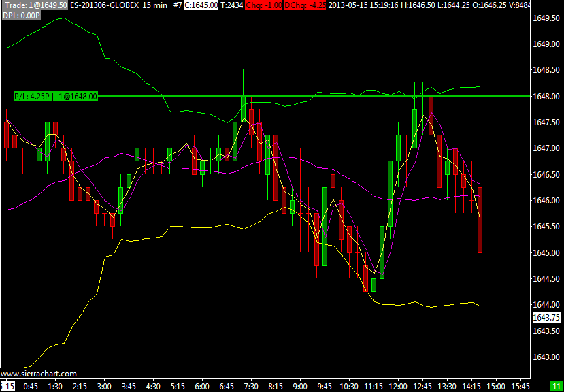
Task: Click the 9:00 time axis label
Action: pyautogui.click(x=300, y=385)
